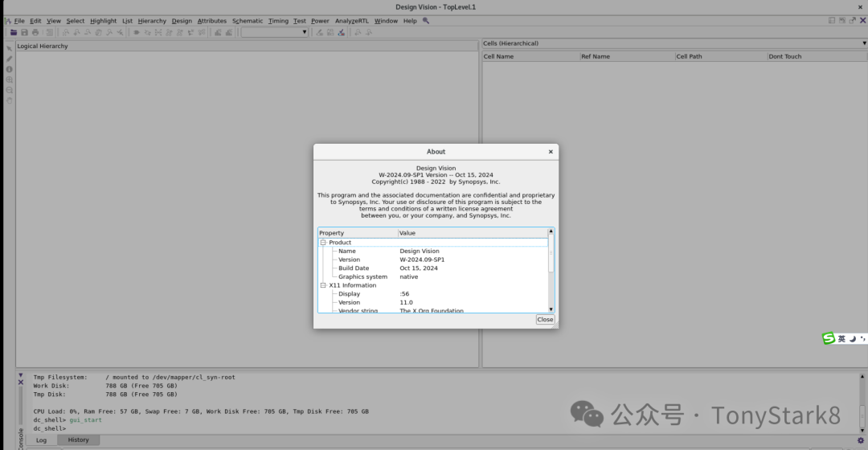
Task: Select the Display :56 row
Action: point(433,294)
